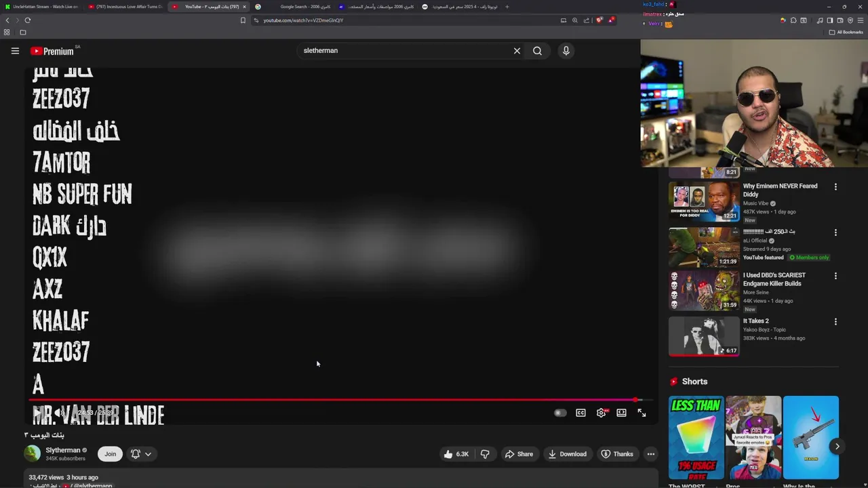The width and height of the screenshot is (868, 488).
Task: Open 'Why Eminem NEVER Feared Diddy' video title
Action: click(780, 190)
